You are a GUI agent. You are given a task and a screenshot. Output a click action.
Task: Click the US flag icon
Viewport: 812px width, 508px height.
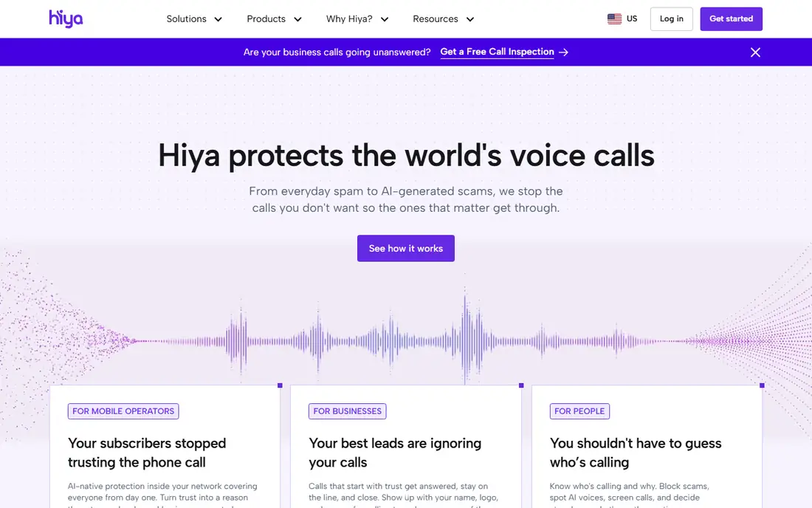point(614,18)
